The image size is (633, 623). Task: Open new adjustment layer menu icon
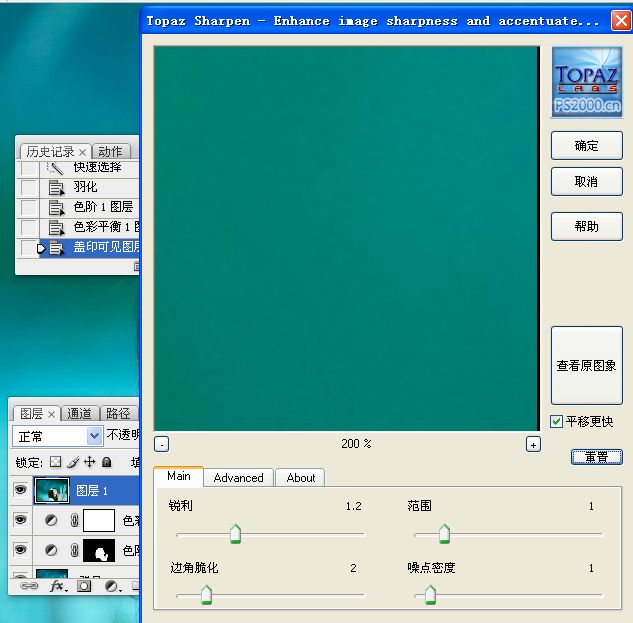coord(112,587)
